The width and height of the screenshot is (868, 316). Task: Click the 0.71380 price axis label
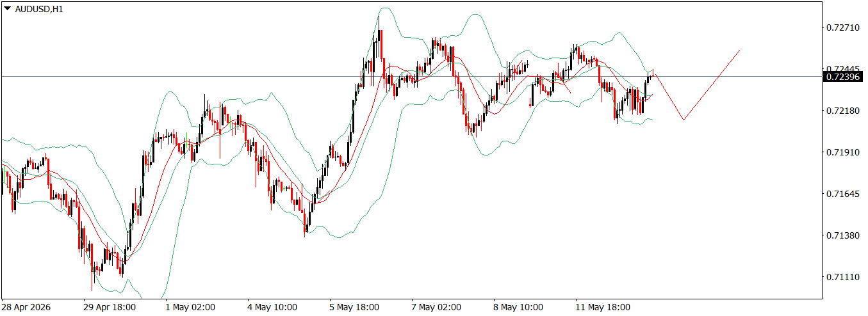click(843, 235)
